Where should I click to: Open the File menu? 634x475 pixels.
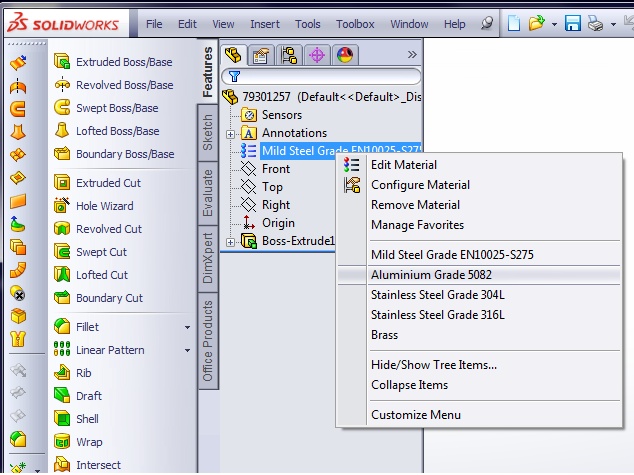tap(154, 24)
